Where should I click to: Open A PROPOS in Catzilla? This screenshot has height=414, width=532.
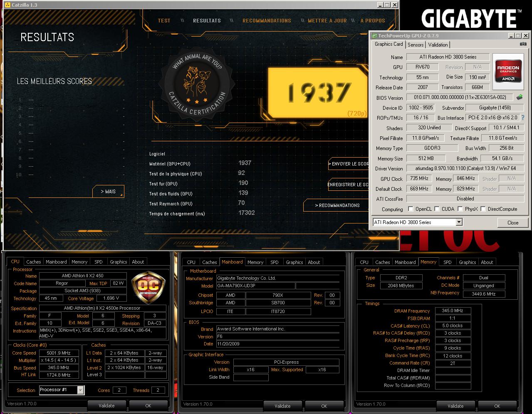pos(373,20)
